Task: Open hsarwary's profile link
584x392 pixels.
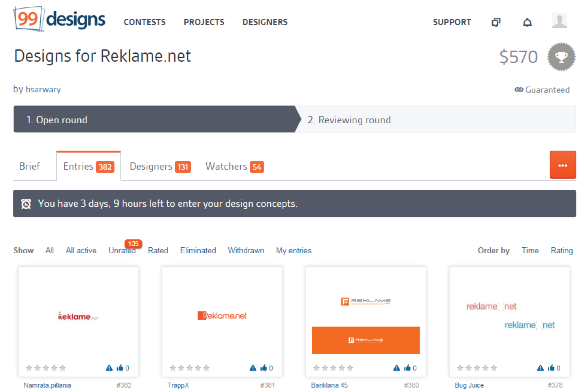Action: 43,89
